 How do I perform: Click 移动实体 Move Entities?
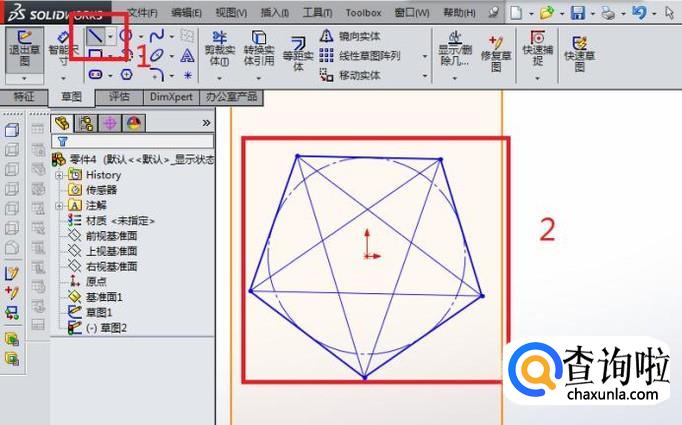[x=350, y=75]
